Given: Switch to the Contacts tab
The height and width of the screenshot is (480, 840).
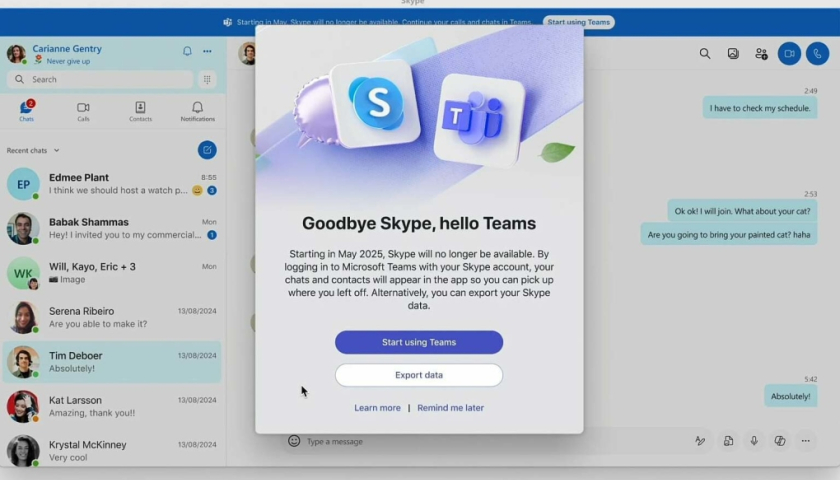Looking at the screenshot, I should click(x=140, y=111).
